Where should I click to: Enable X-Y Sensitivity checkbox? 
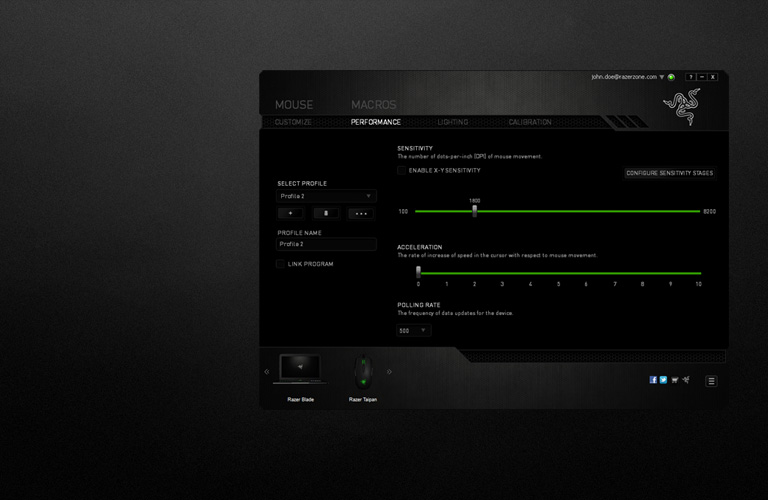click(x=402, y=171)
